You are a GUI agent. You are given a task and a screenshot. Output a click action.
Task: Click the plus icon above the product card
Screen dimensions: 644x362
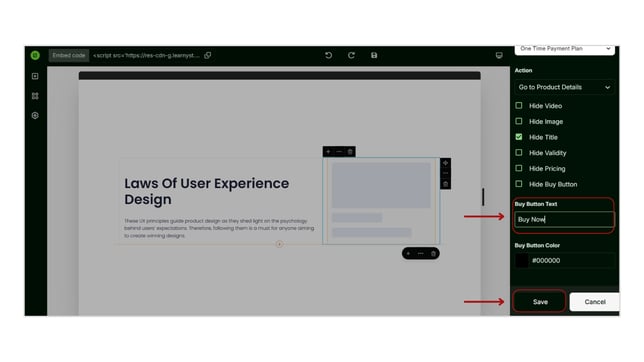coord(328,152)
